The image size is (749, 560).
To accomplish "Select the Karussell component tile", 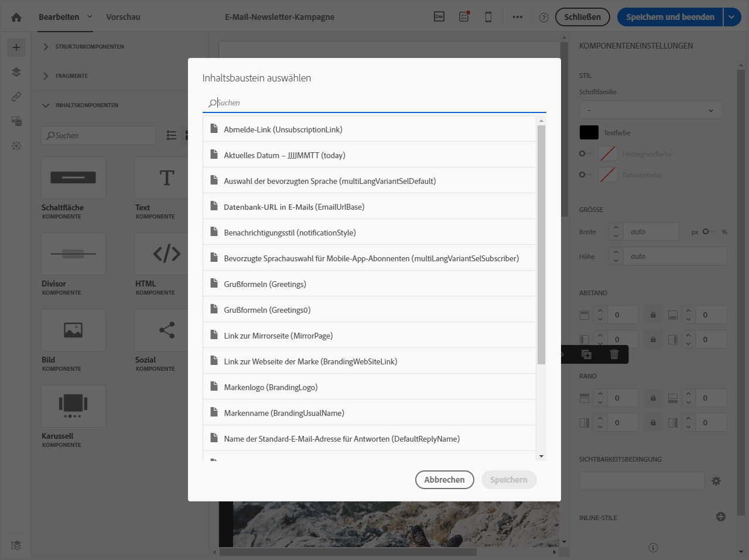I will coord(73,406).
